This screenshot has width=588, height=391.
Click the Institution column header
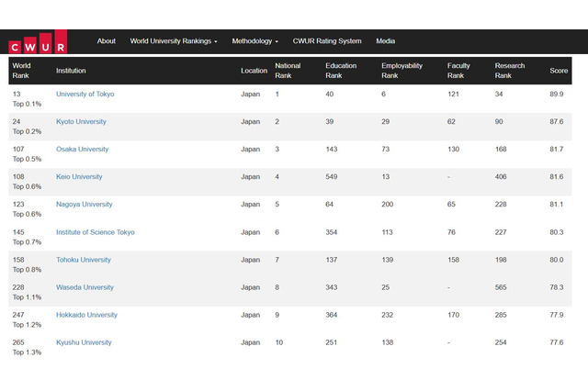71,71
